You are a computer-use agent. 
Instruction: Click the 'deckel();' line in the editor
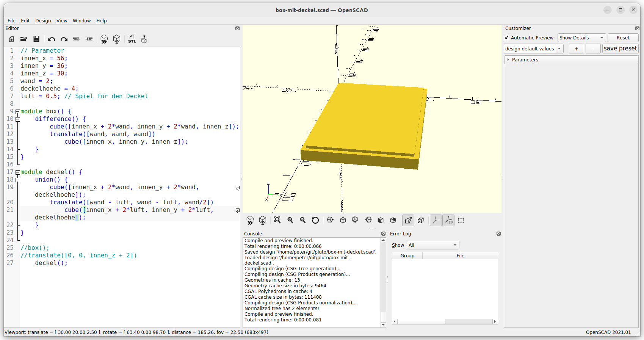tap(51, 263)
